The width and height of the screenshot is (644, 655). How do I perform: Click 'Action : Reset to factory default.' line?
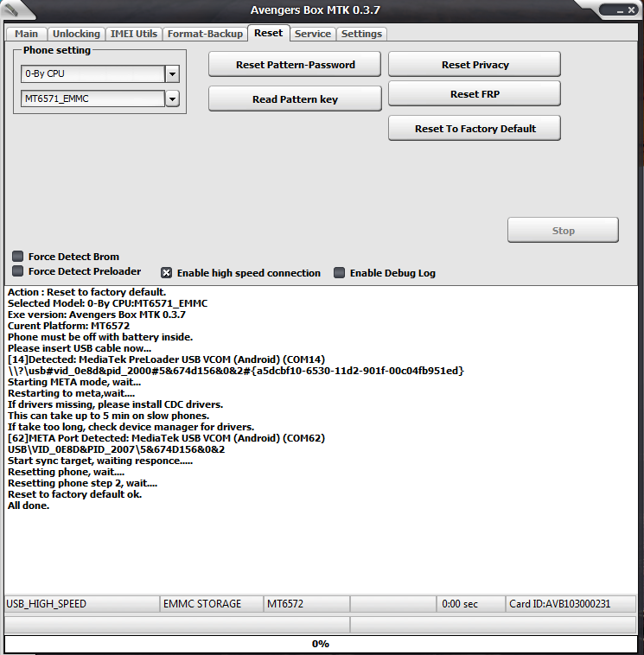pyautogui.click(x=87, y=292)
